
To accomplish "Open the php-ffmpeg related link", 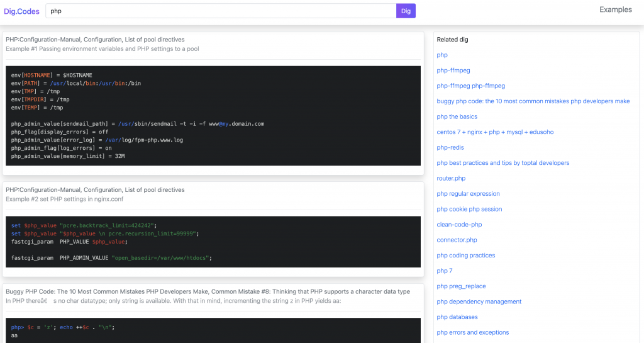I will (453, 70).
